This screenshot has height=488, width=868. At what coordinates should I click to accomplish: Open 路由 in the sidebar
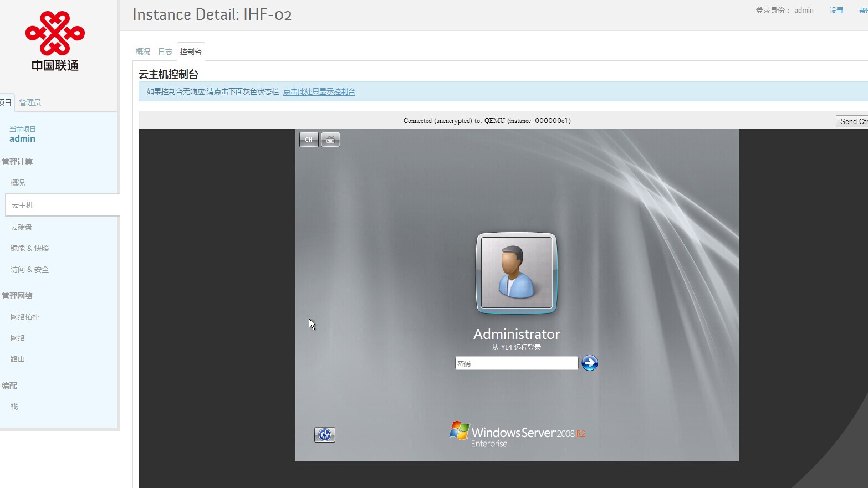[18, 359]
